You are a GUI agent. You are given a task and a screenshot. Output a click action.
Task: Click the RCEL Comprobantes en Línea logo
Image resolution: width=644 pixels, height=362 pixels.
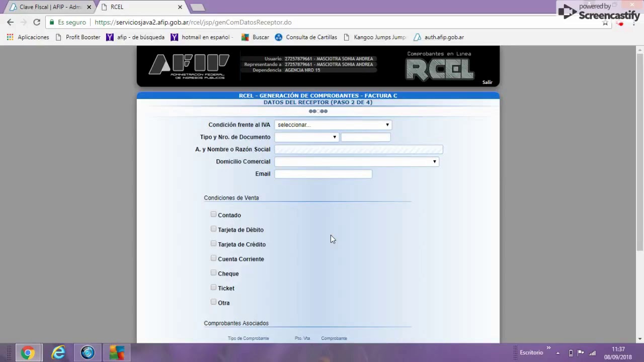coord(440,66)
